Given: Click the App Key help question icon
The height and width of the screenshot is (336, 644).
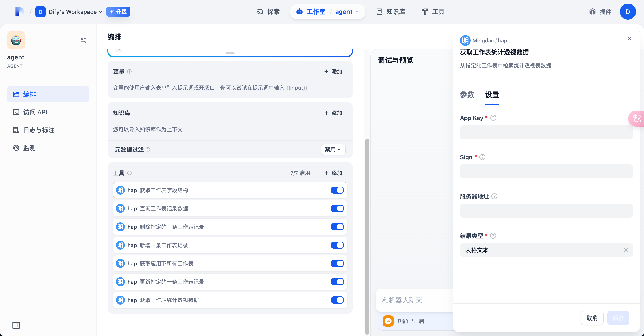Looking at the screenshot, I should [493, 118].
